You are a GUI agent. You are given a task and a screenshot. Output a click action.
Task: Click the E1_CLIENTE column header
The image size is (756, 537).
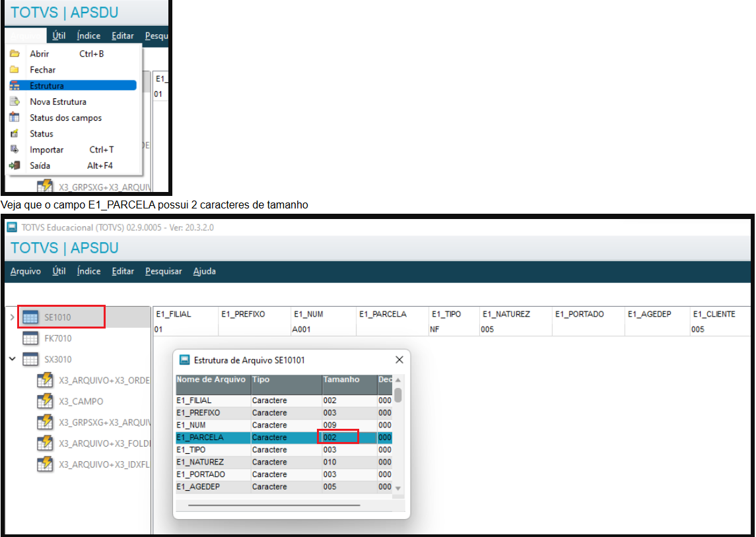(714, 314)
